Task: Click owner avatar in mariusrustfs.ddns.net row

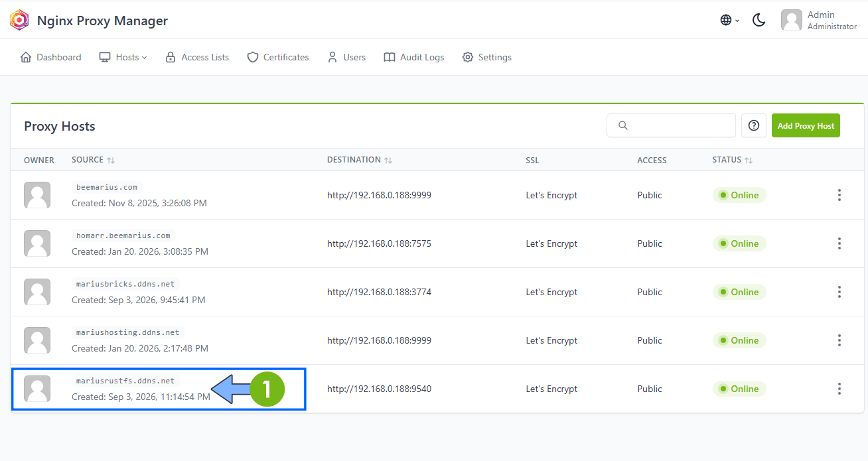Action: [x=37, y=389]
